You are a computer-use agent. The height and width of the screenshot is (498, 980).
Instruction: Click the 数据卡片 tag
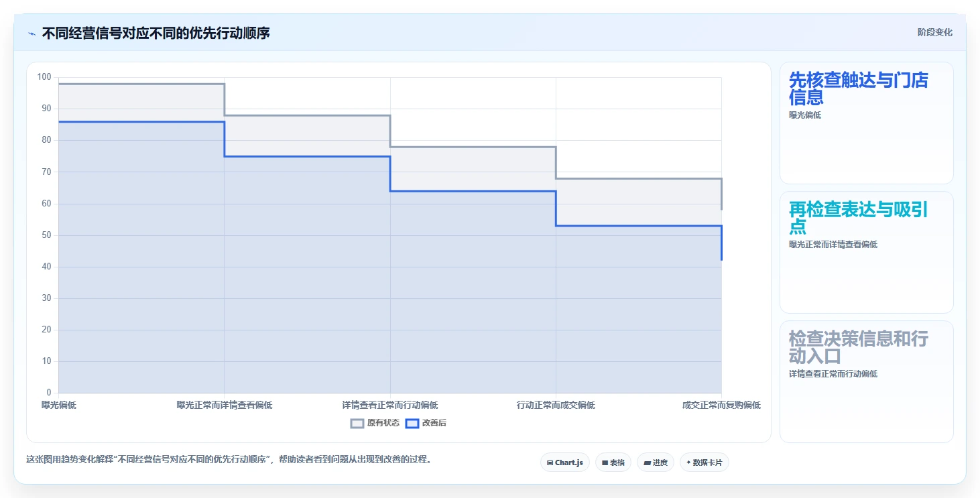(705, 462)
